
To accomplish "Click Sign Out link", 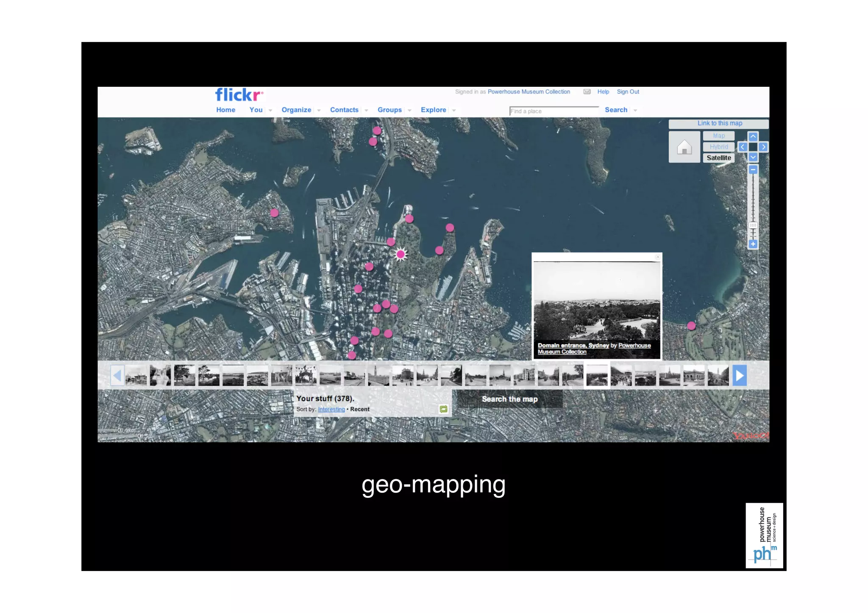I will click(628, 92).
